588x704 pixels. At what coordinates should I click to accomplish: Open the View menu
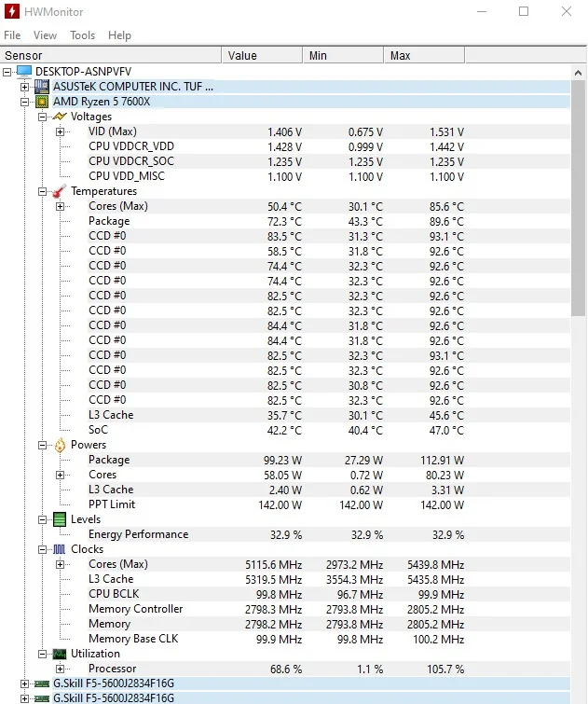pos(45,35)
